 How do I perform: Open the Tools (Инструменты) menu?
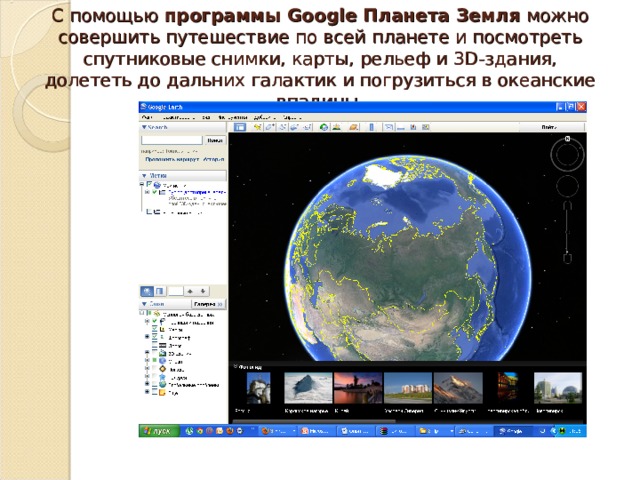click(x=233, y=117)
